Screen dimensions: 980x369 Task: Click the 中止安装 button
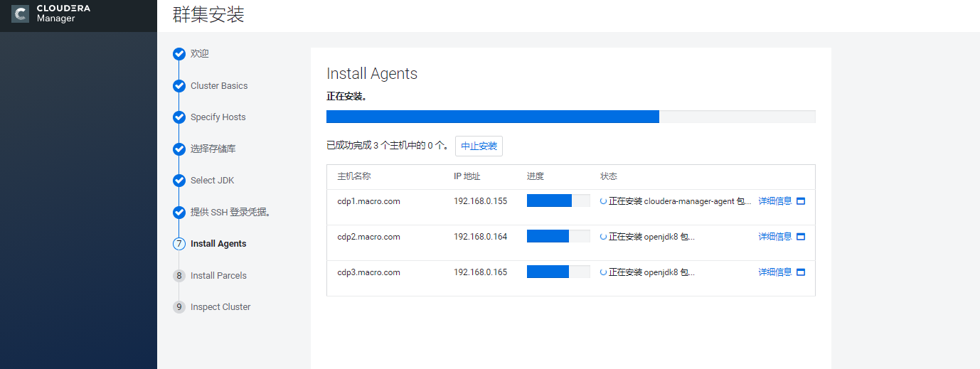[479, 146]
